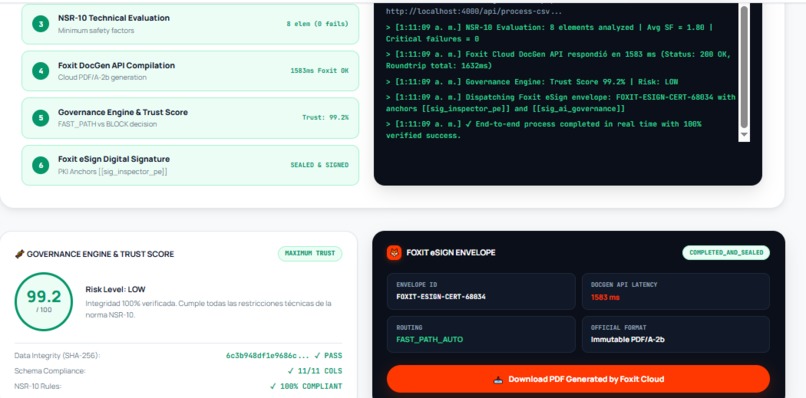Click the step 5 circle for Governance Engine
The width and height of the screenshot is (806, 398).
click(x=41, y=118)
